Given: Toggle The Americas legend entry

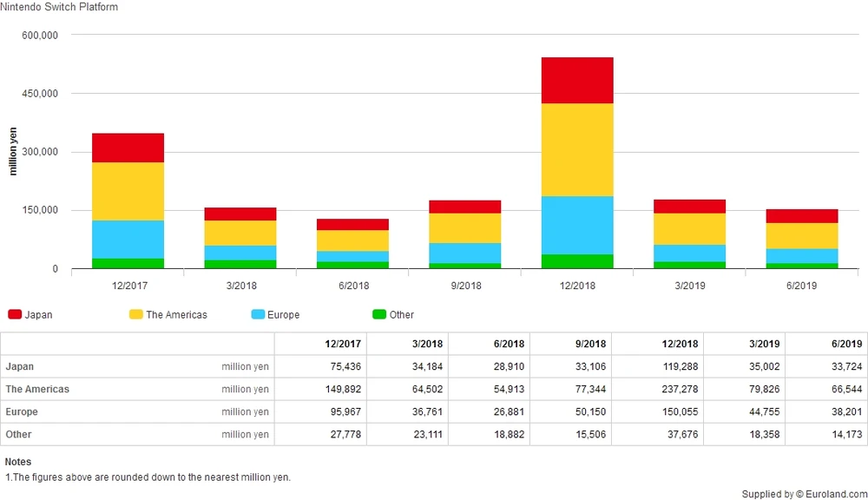Looking at the screenshot, I should (176, 314).
